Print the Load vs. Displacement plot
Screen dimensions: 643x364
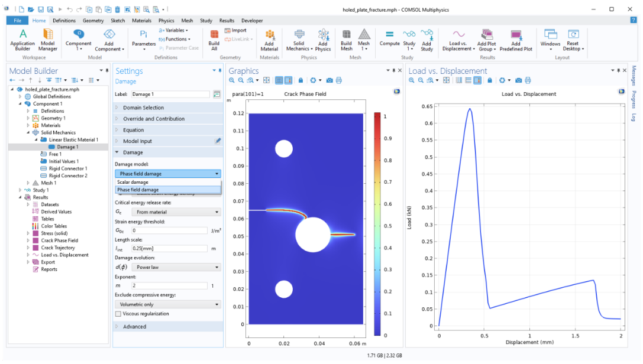[x=528, y=81]
